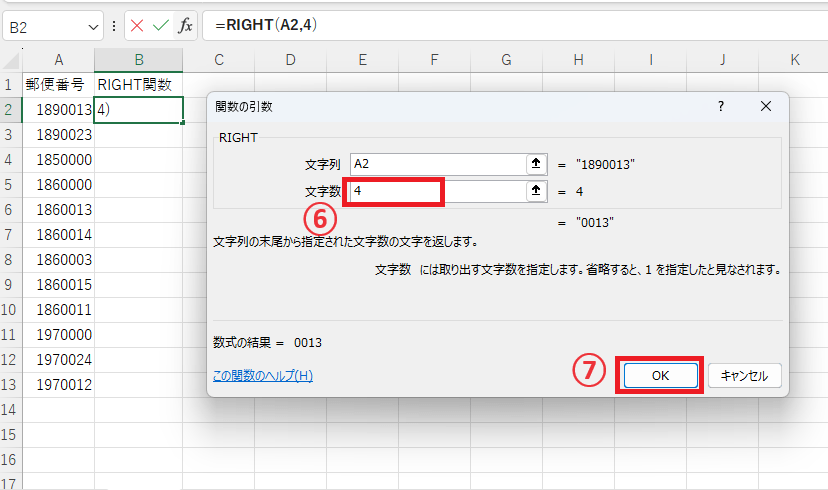This screenshot has height=490, width=828.
Task: Click the キャンセル button
Action: tap(744, 375)
